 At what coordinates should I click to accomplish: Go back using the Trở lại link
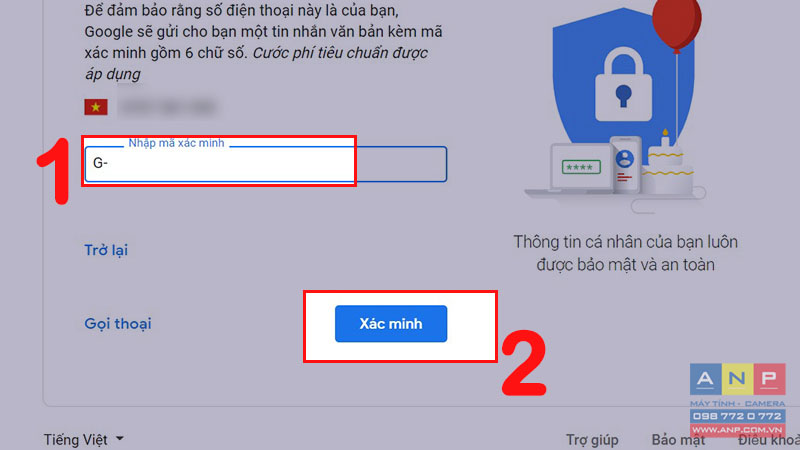pyautogui.click(x=106, y=250)
